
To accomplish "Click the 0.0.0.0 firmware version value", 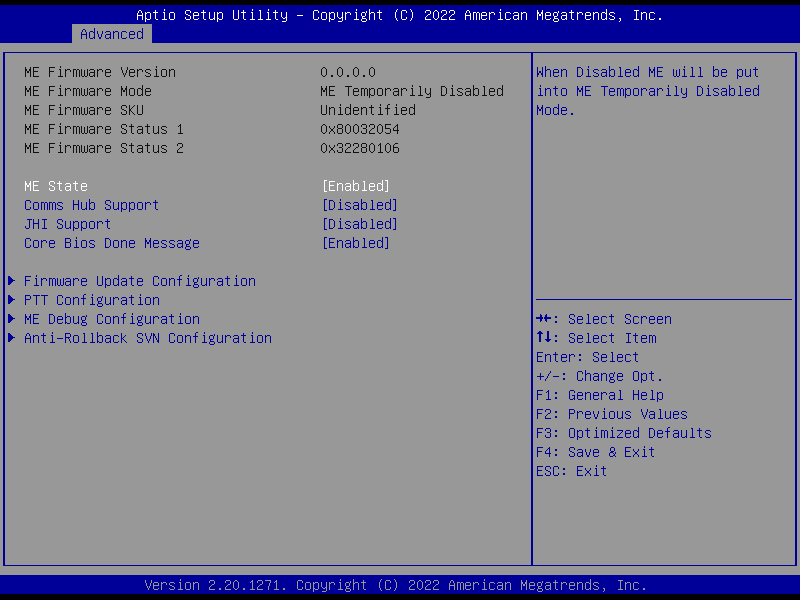I will (x=348, y=72).
